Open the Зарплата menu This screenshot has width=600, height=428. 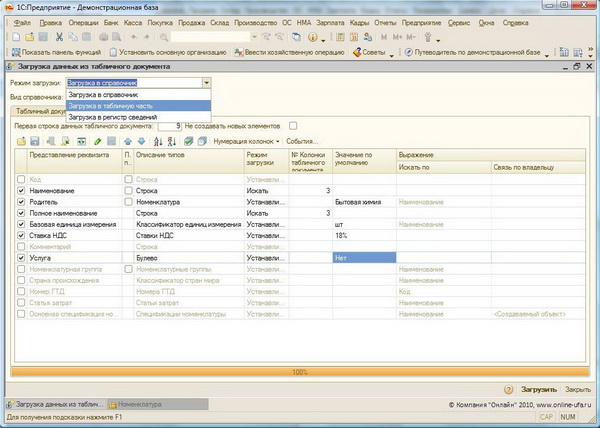point(330,23)
